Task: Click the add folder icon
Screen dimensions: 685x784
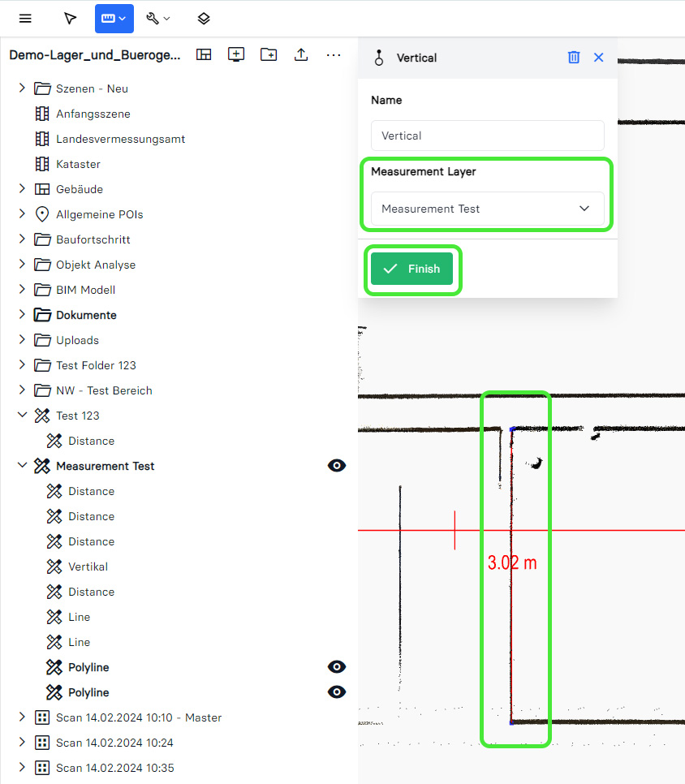Action: [x=269, y=54]
